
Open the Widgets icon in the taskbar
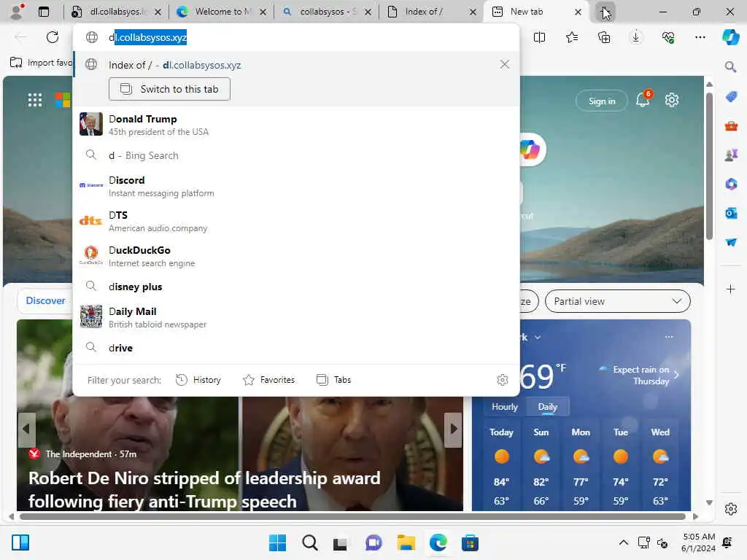click(x=20, y=542)
